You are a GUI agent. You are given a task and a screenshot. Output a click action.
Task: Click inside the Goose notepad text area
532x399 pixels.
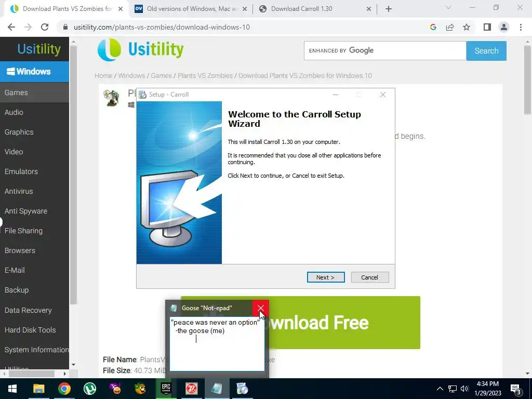(217, 344)
